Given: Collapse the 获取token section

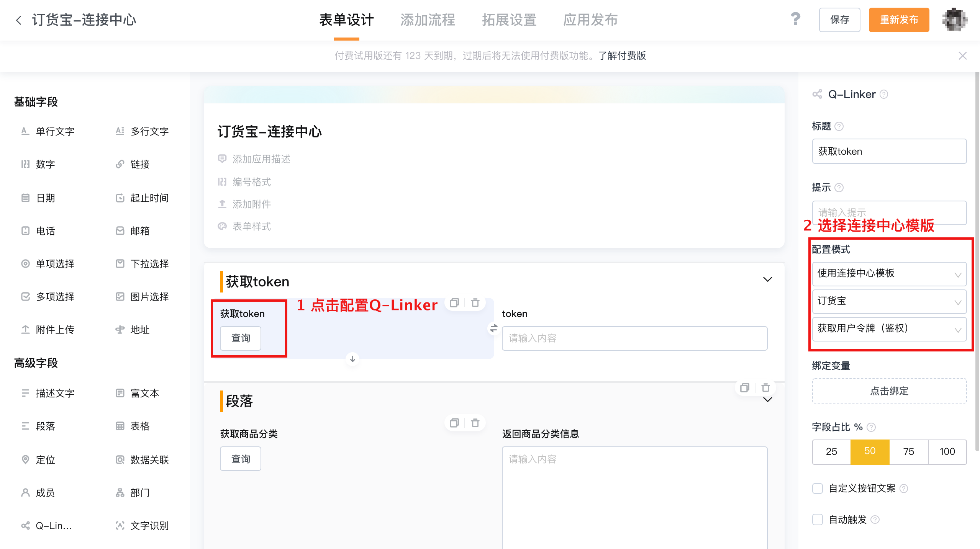Looking at the screenshot, I should (x=767, y=279).
